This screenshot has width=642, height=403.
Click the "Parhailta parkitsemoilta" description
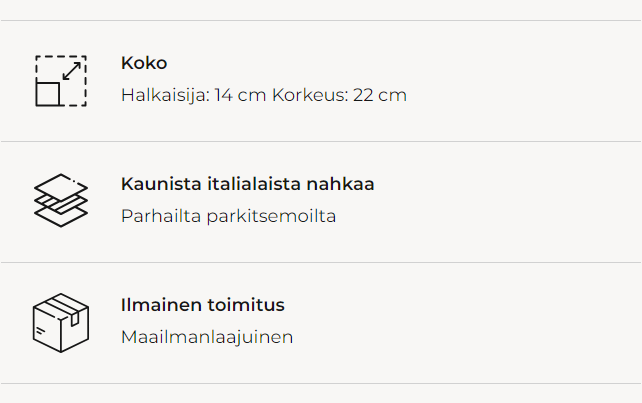(x=228, y=216)
